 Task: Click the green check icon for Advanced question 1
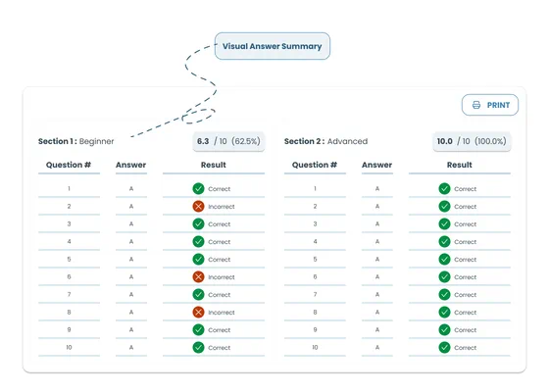445,188
